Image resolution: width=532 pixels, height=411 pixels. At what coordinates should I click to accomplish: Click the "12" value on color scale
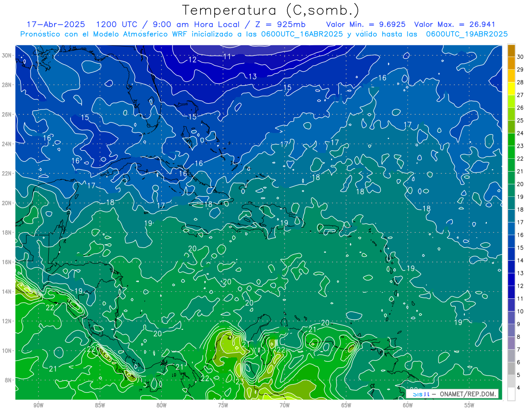point(520,286)
